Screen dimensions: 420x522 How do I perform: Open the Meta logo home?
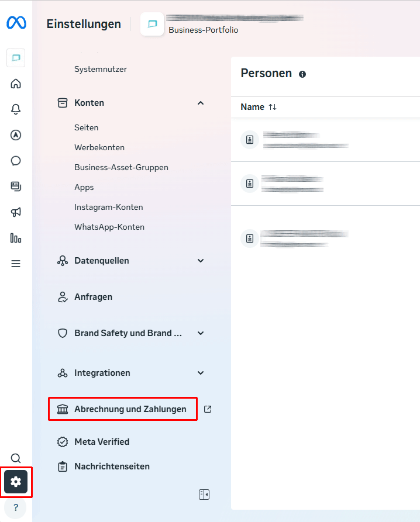click(x=16, y=23)
